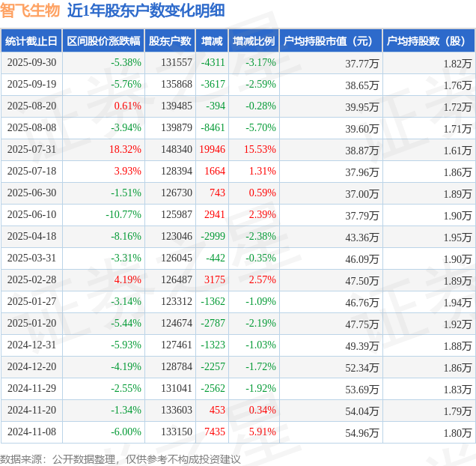Viewport: 476px width, 466px height.
Task: Select the 增减比例 column header
Action: (253, 41)
